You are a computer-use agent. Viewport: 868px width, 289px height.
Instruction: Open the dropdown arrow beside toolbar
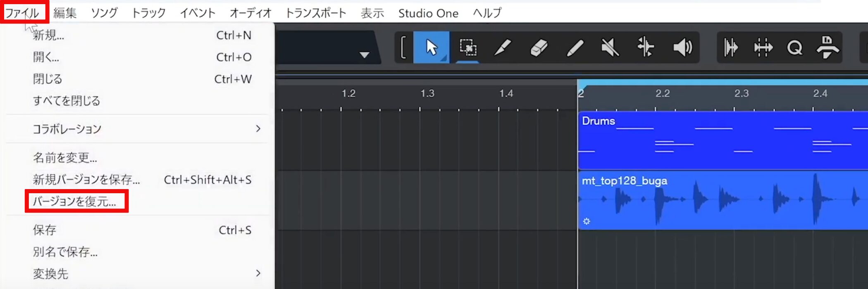coord(364,55)
